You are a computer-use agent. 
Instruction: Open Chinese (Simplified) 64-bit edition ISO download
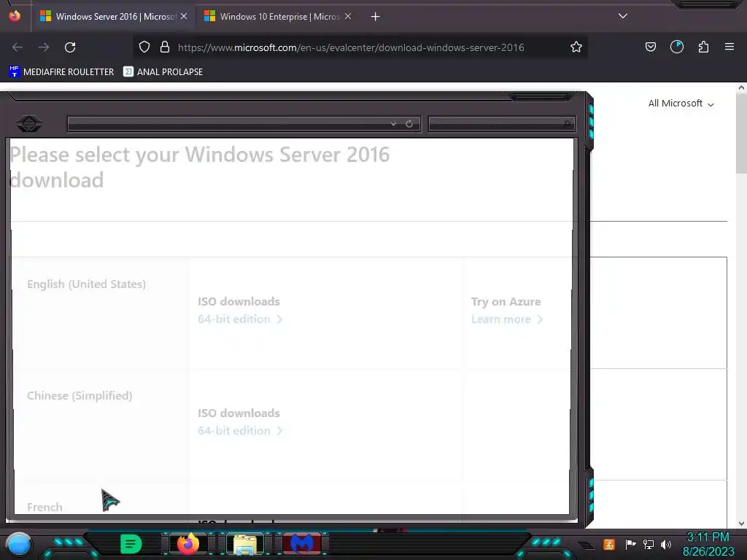(240, 430)
